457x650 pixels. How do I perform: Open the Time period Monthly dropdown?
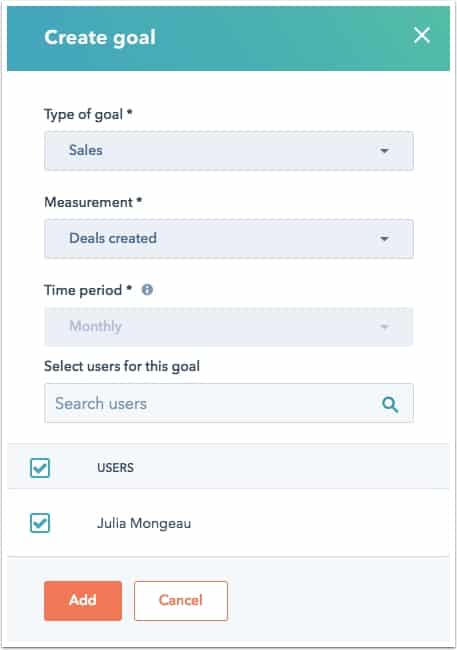pyautogui.click(x=229, y=327)
